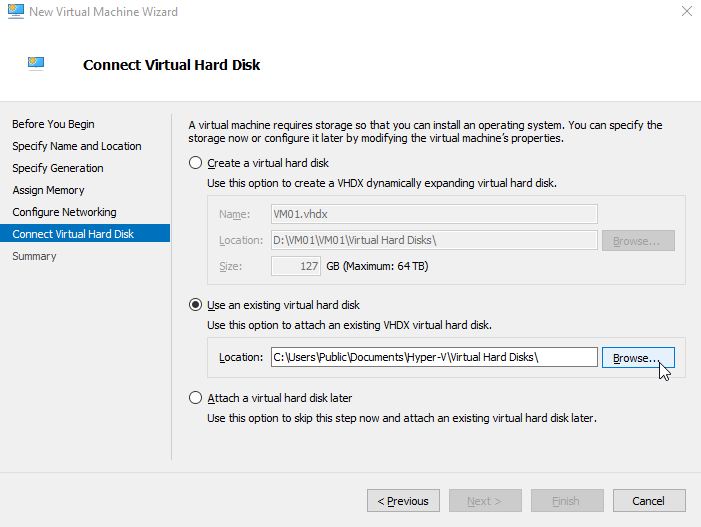
Task: Browse for an existing virtual hard disk
Action: coord(638,358)
